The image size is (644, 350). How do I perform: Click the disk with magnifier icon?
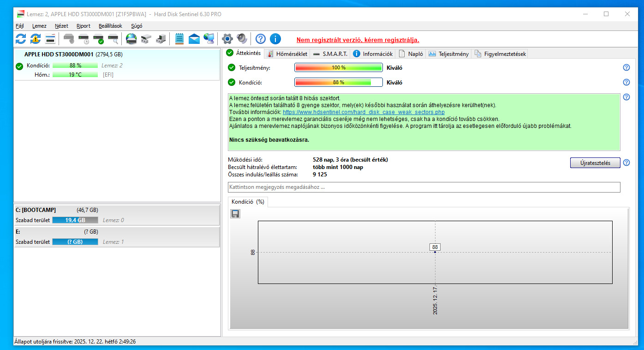pyautogui.click(x=113, y=39)
